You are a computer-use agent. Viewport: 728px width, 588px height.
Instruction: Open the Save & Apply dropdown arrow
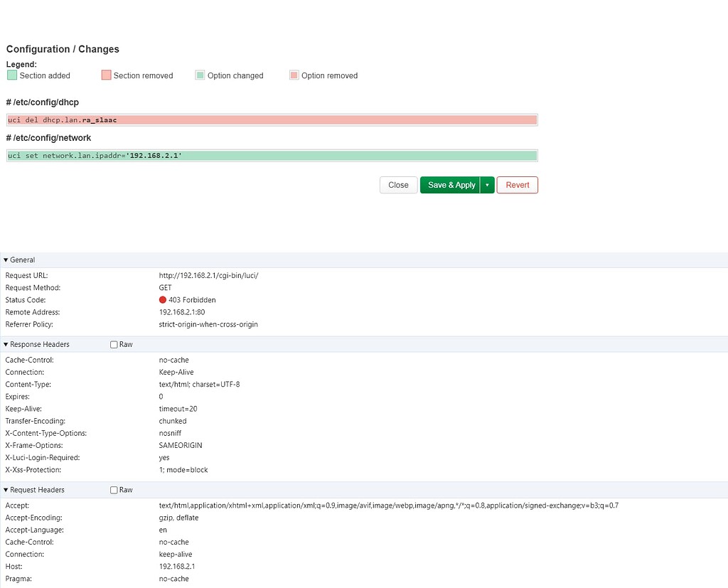pos(487,185)
